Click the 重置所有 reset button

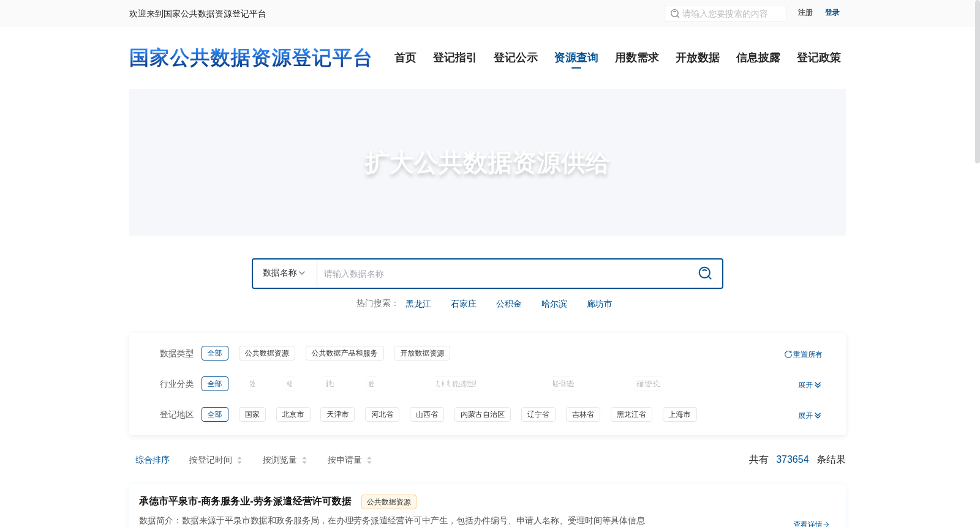click(804, 354)
